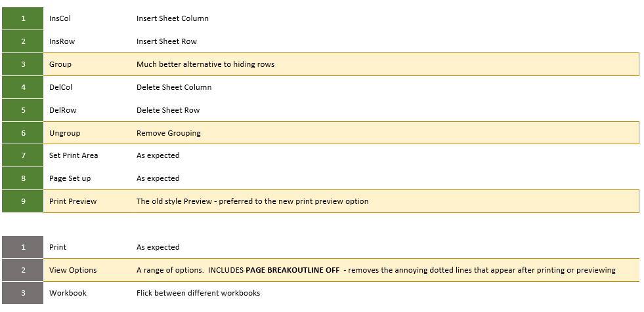This screenshot has height=312, width=644.
Task: Click 'Flick between different workbooks' text
Action: (x=198, y=293)
